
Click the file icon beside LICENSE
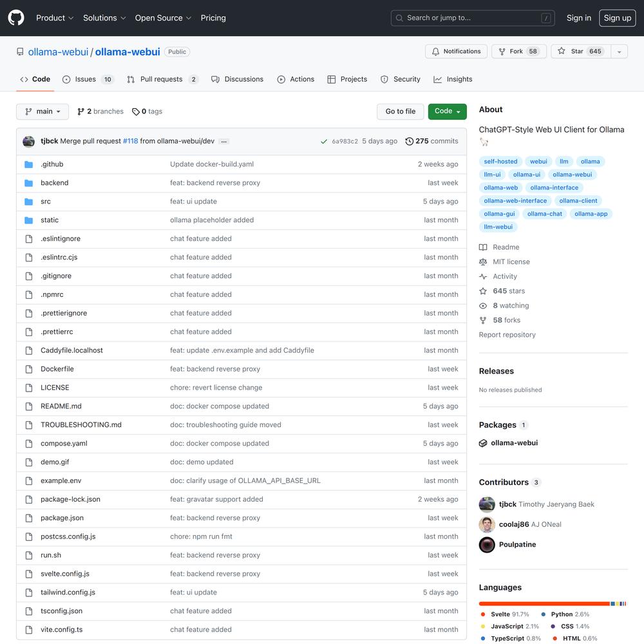tap(29, 388)
